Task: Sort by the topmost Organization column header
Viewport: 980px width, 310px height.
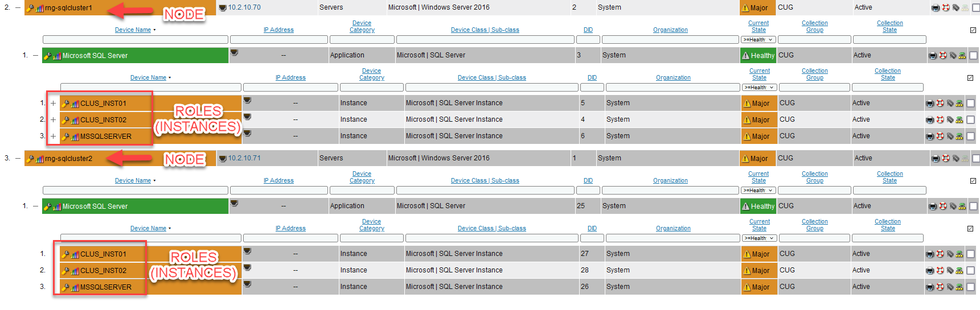Action: coord(670,30)
